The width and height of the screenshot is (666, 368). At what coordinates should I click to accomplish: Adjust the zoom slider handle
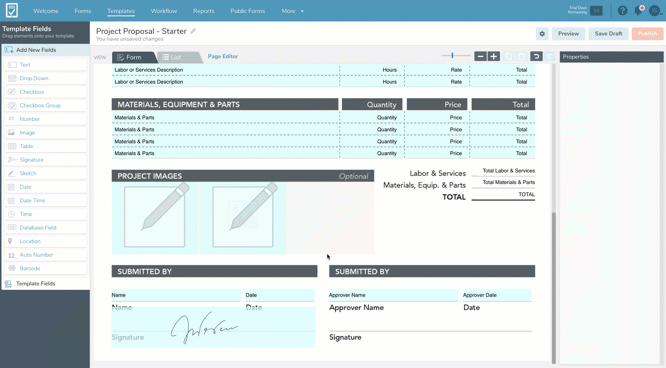coord(452,55)
